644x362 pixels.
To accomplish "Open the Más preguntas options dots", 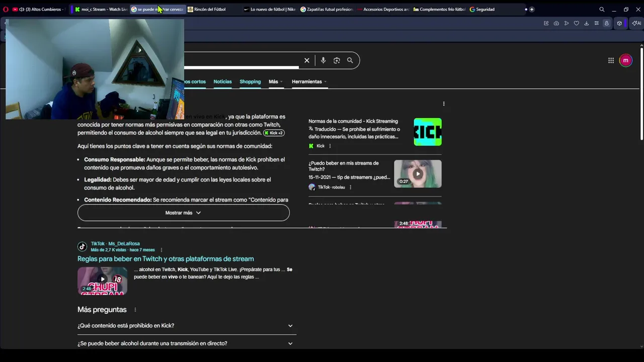I will point(135,310).
